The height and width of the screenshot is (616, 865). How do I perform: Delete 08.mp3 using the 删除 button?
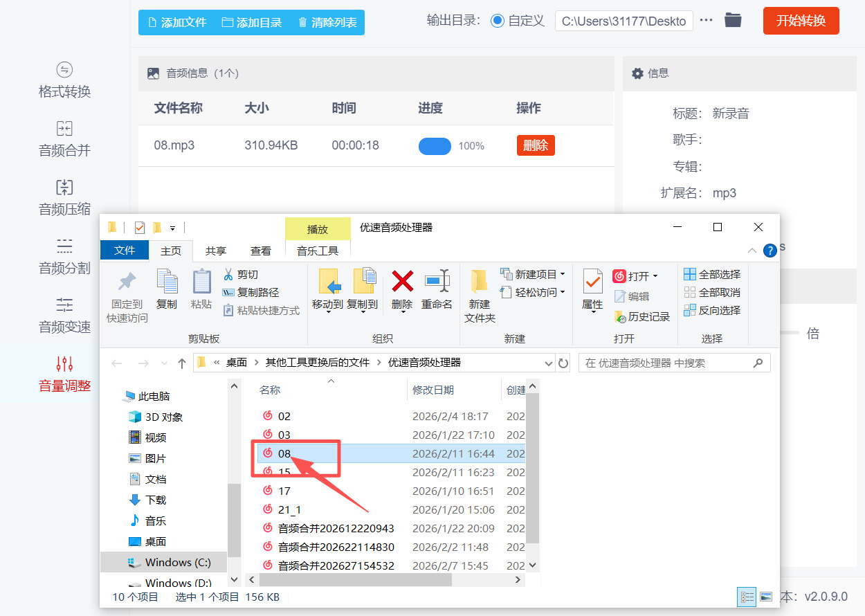(535, 145)
